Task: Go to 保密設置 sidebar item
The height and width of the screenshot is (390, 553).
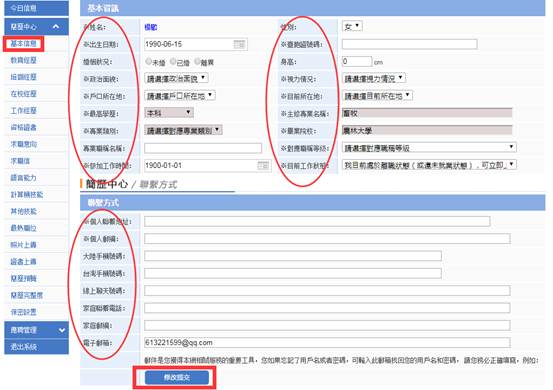Action: tap(24, 312)
